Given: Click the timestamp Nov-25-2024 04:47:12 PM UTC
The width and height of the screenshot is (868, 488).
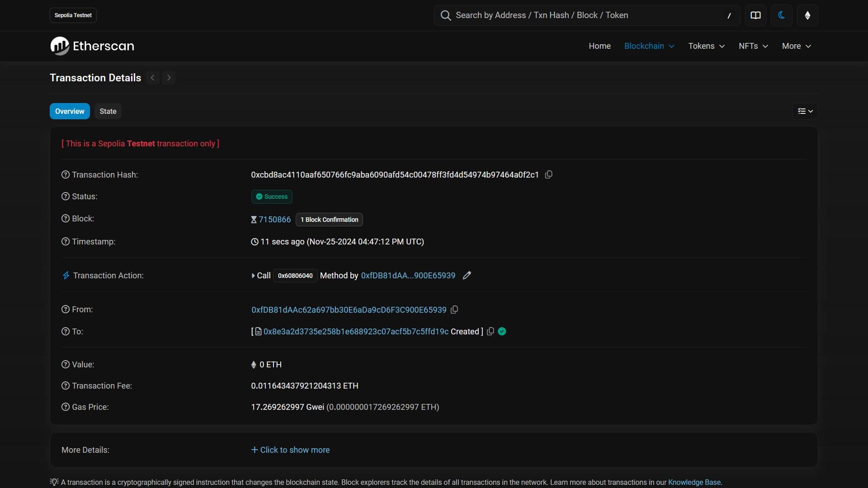Looking at the screenshot, I should pos(365,242).
